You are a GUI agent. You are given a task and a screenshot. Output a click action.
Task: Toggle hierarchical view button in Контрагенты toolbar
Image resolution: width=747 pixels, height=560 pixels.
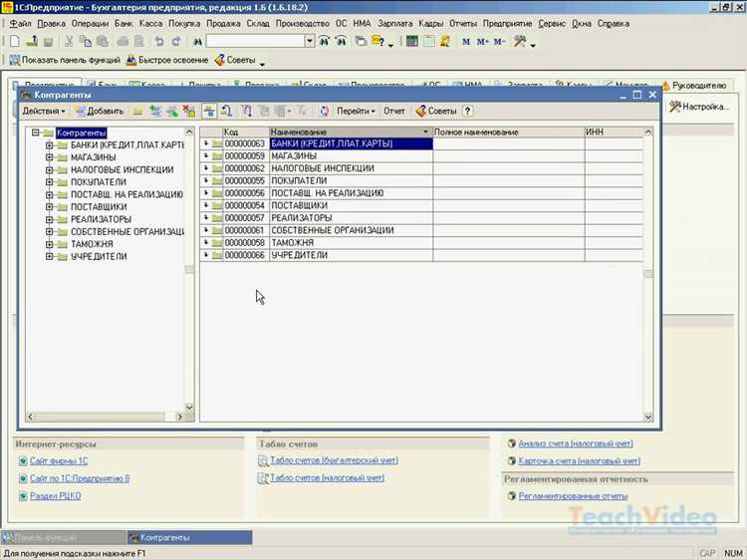(209, 111)
